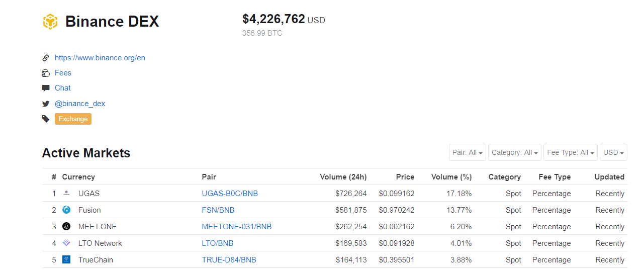Open the USD currency dropdown

(x=613, y=152)
